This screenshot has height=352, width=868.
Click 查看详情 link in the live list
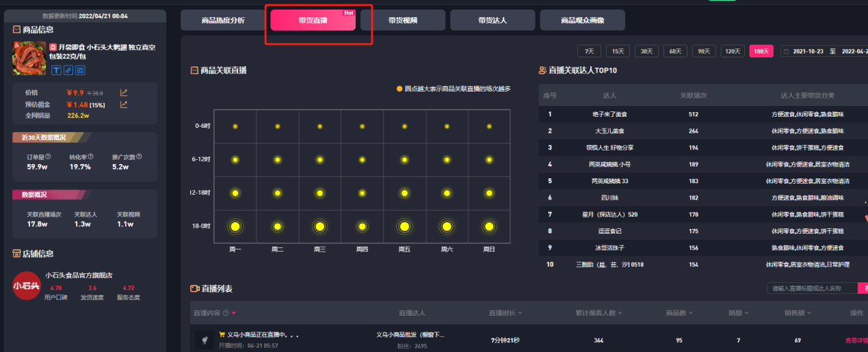[x=856, y=340]
